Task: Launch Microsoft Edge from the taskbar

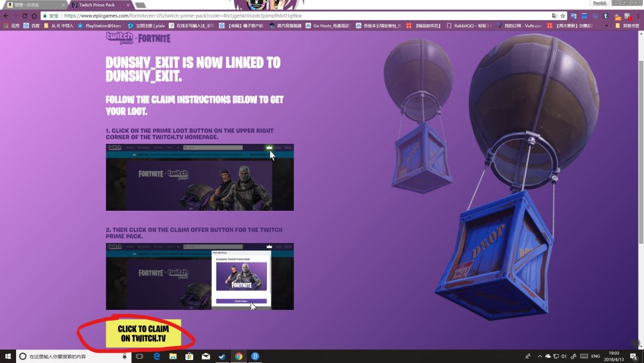Action: click(156, 356)
